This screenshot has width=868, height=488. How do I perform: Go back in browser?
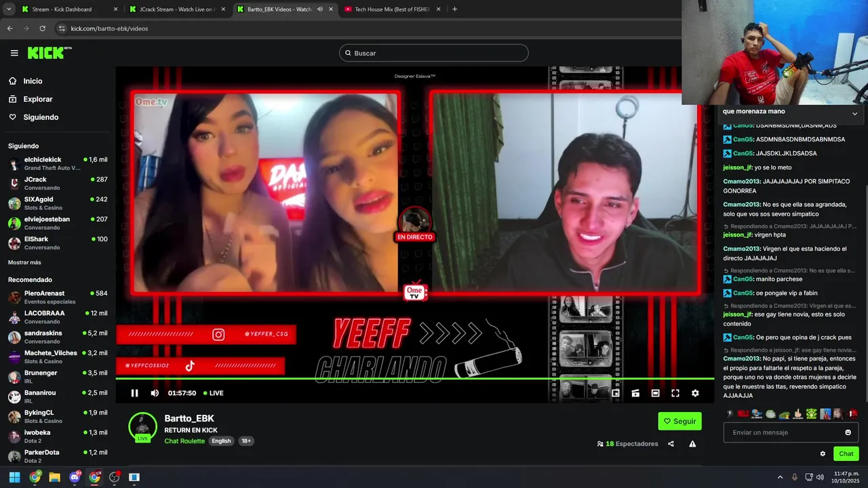(x=9, y=28)
